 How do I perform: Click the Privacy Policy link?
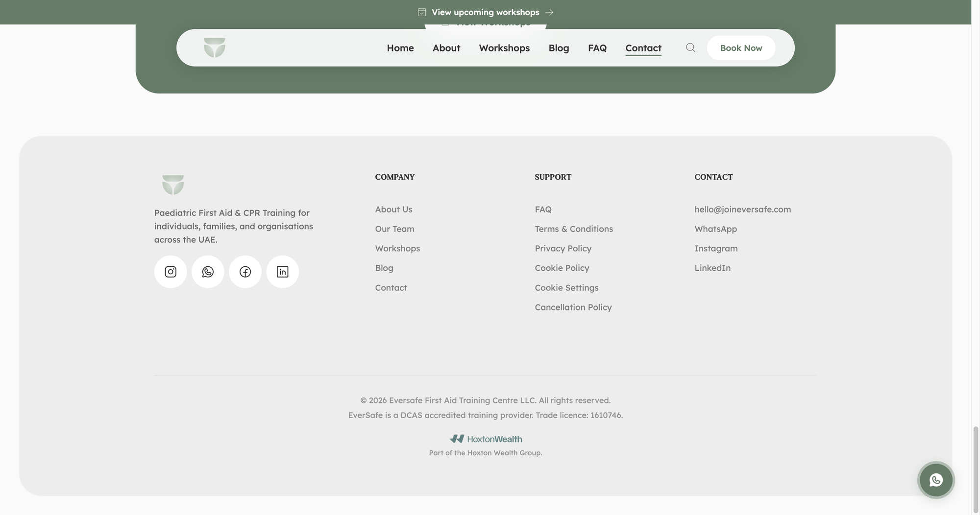pyautogui.click(x=563, y=249)
